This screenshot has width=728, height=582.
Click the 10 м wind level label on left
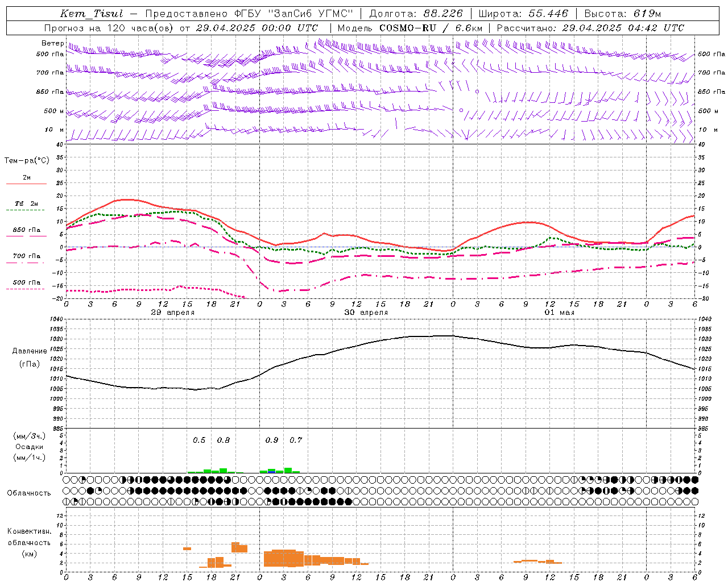[55, 130]
